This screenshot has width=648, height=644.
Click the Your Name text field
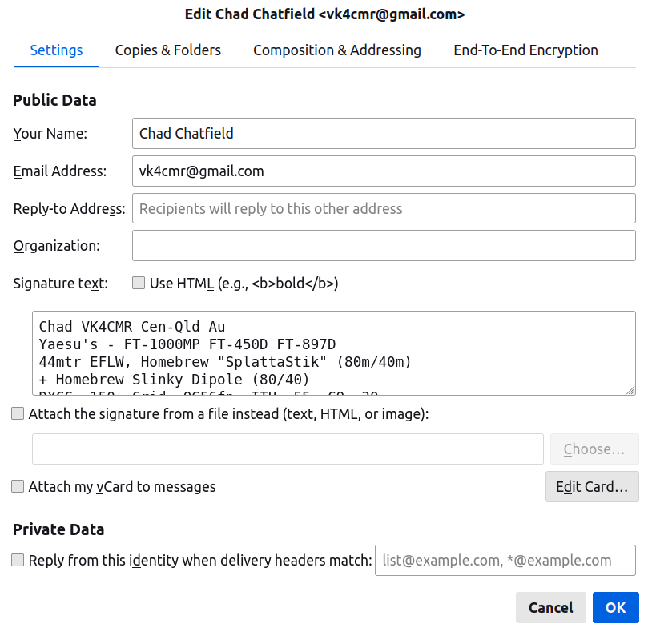point(384,133)
